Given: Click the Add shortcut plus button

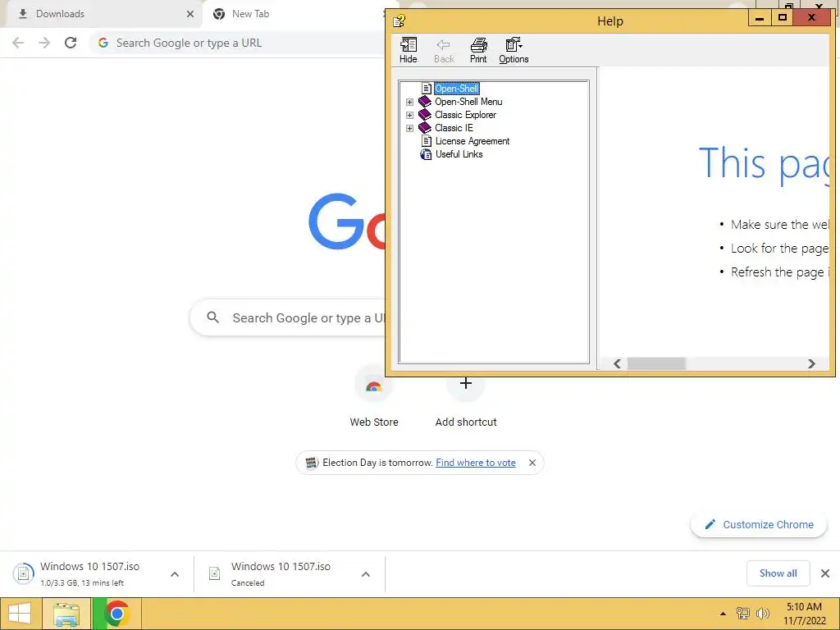Looking at the screenshot, I should point(466,383).
